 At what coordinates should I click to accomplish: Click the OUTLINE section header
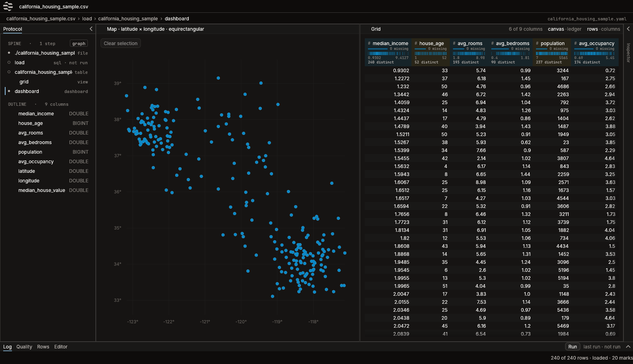click(17, 104)
